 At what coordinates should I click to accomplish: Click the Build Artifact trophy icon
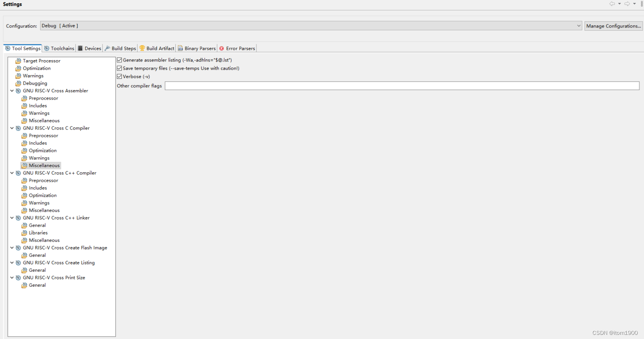[142, 49]
